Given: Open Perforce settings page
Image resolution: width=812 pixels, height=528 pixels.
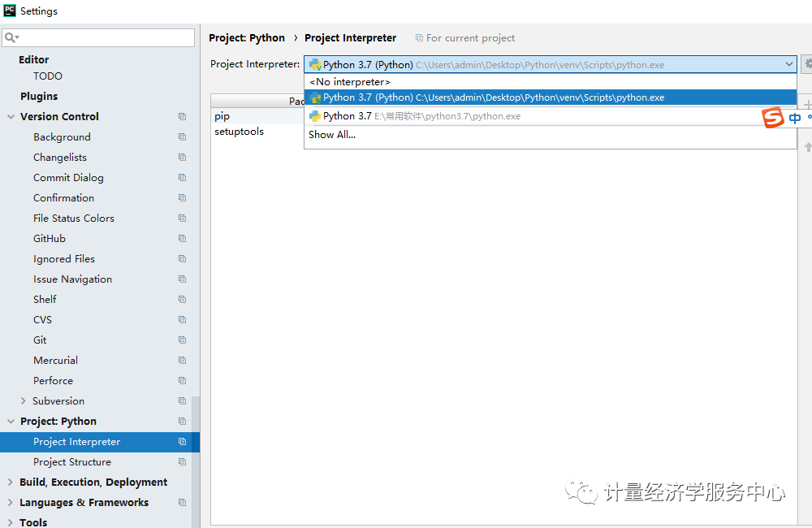Looking at the screenshot, I should coord(54,380).
